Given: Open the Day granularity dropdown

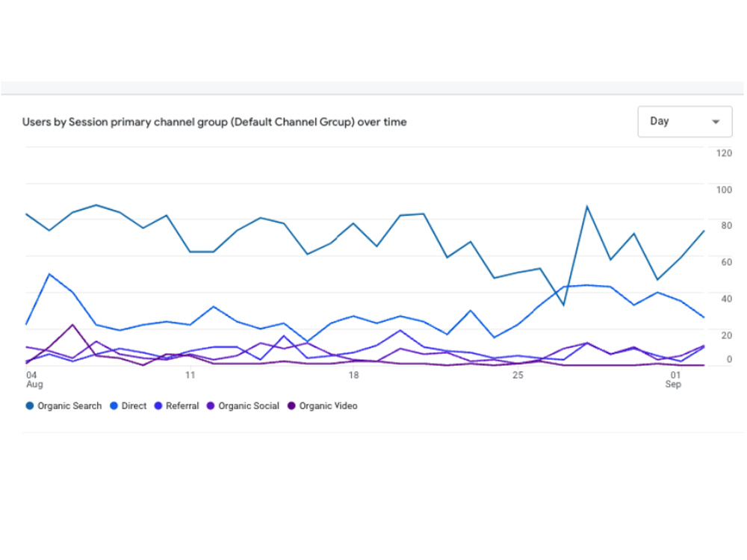Looking at the screenshot, I should click(x=684, y=122).
